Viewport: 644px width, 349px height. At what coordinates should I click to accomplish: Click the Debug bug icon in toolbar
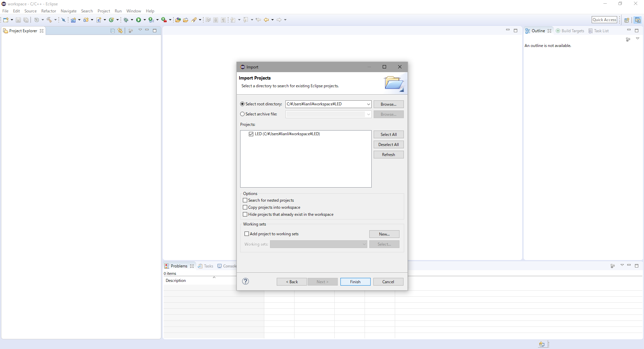click(x=126, y=20)
